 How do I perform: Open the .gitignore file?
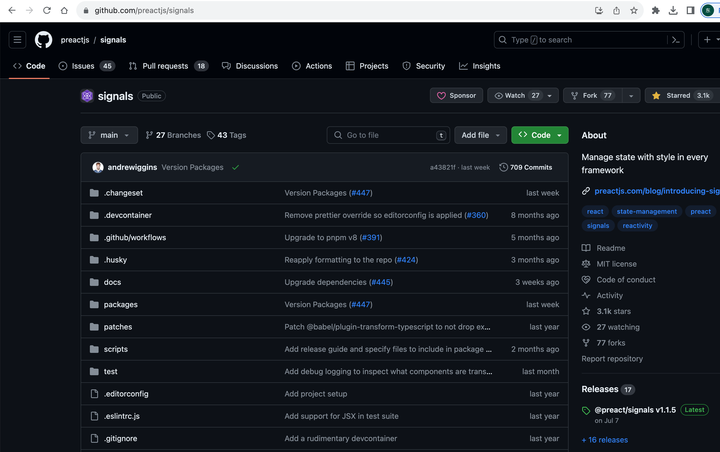coord(120,439)
